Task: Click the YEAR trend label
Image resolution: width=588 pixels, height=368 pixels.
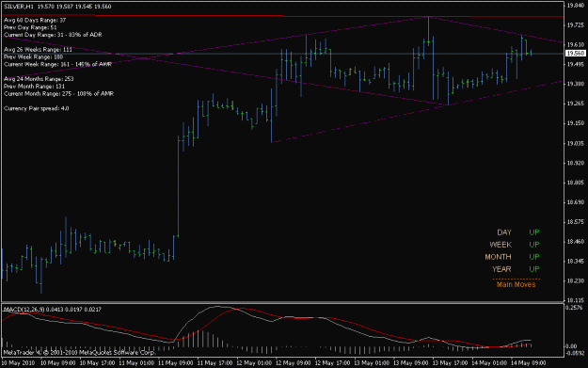Action: tap(501, 269)
